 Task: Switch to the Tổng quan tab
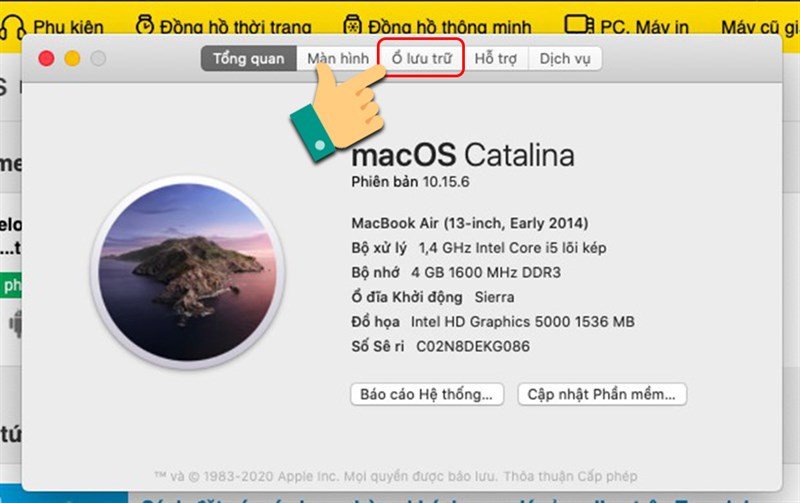(248, 59)
